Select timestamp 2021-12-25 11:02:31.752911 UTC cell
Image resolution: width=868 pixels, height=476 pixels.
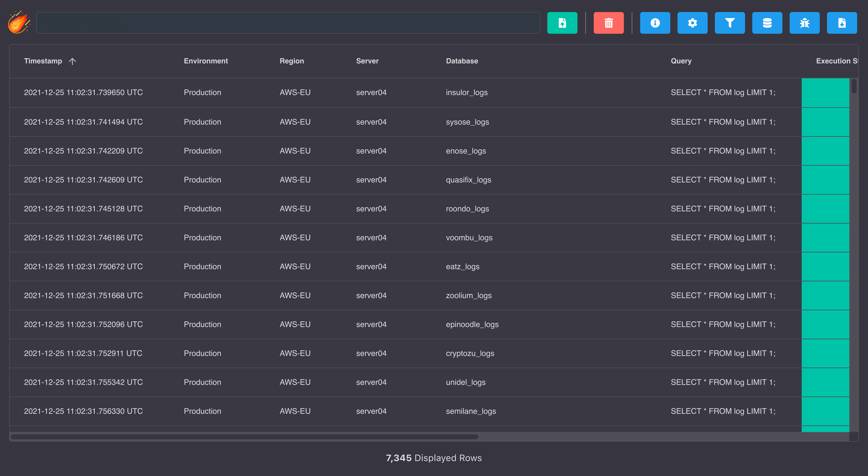coord(83,353)
